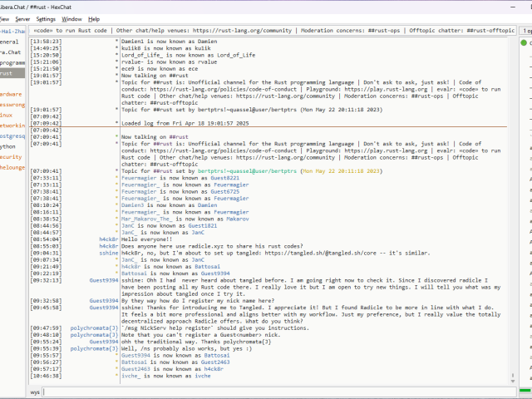
Task: Select the ##rust channel in sidebar
Action: pyautogui.click(x=8, y=73)
